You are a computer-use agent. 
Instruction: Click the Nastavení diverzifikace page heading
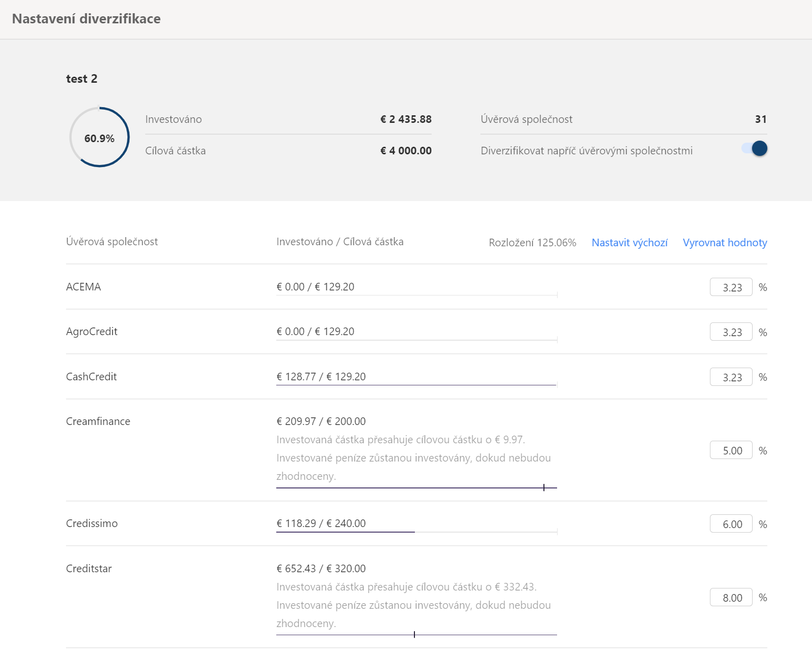coord(86,19)
